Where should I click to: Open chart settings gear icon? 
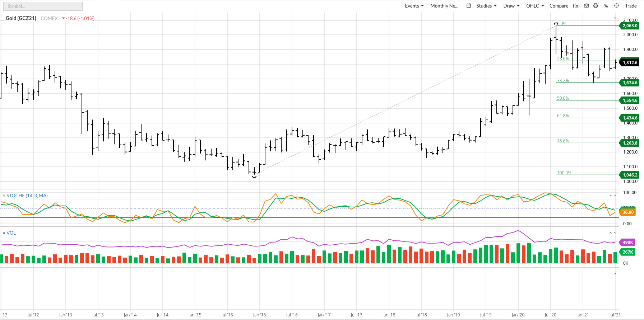(616, 6)
